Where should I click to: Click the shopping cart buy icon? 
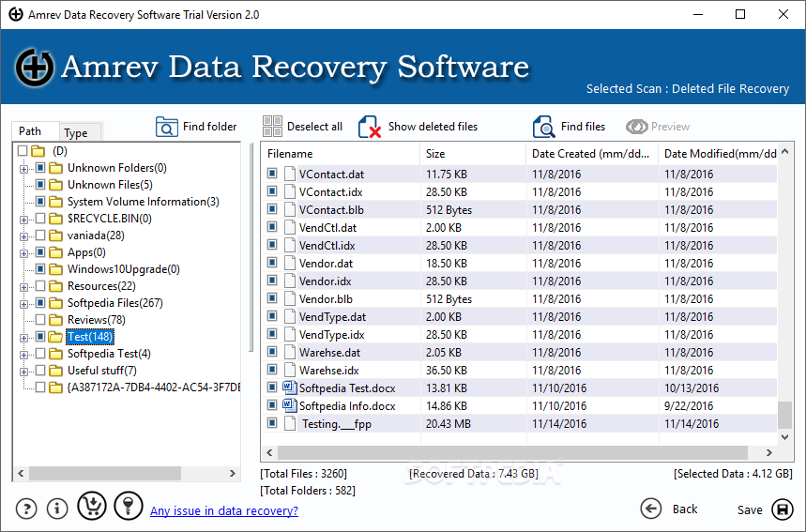click(92, 506)
